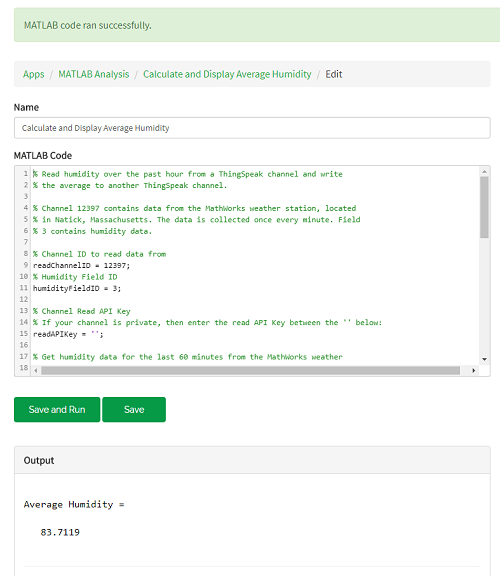The image size is (500, 576).
Task: Click the vertical scrollbar thumb in editor
Action: tap(484, 207)
